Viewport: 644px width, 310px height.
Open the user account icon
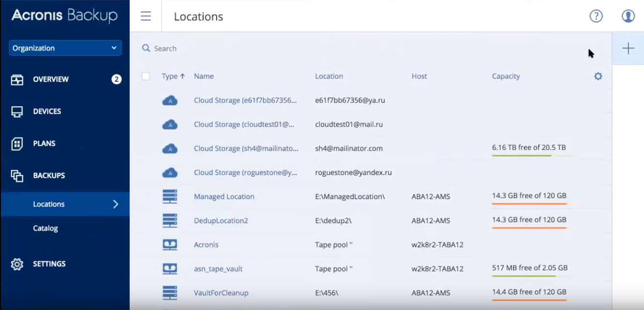pos(628,16)
